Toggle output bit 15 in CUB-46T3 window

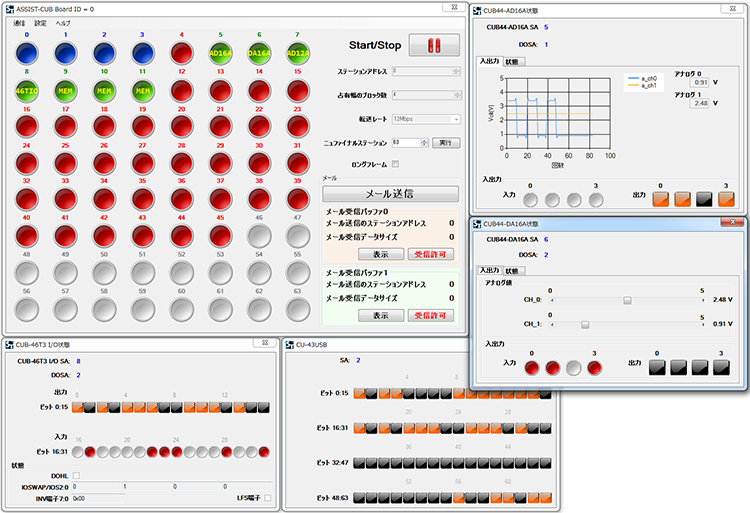264,407
